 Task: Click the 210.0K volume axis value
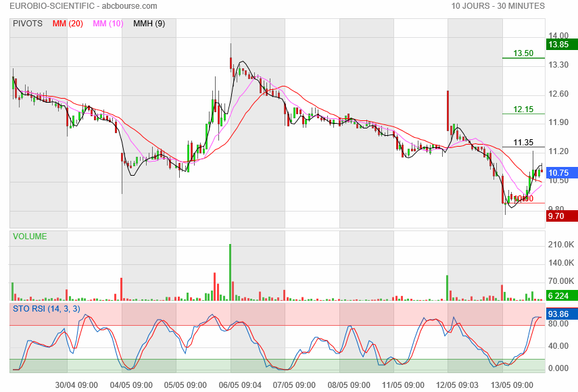tap(561, 245)
